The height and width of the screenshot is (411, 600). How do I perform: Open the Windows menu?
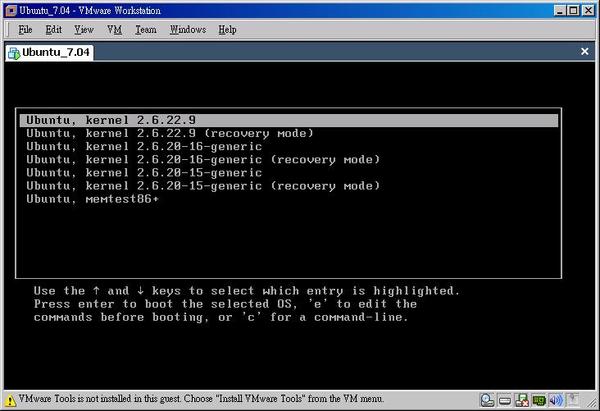188,29
